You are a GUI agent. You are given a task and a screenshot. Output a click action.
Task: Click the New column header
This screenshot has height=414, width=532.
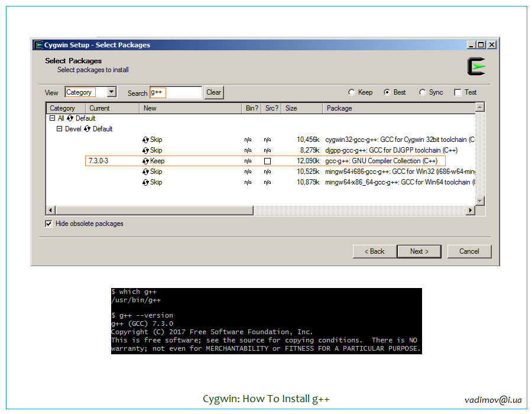click(x=191, y=108)
